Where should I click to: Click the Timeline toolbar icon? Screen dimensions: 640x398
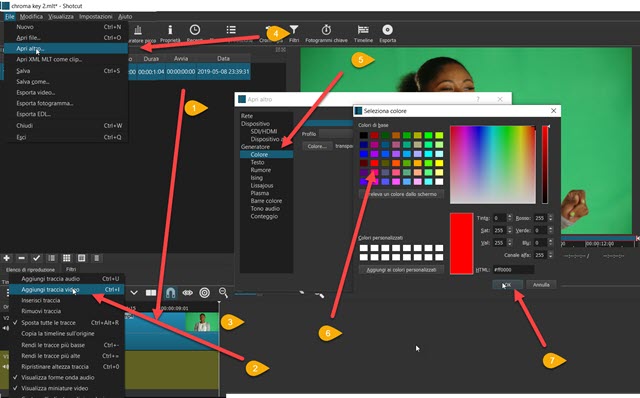[x=363, y=30]
